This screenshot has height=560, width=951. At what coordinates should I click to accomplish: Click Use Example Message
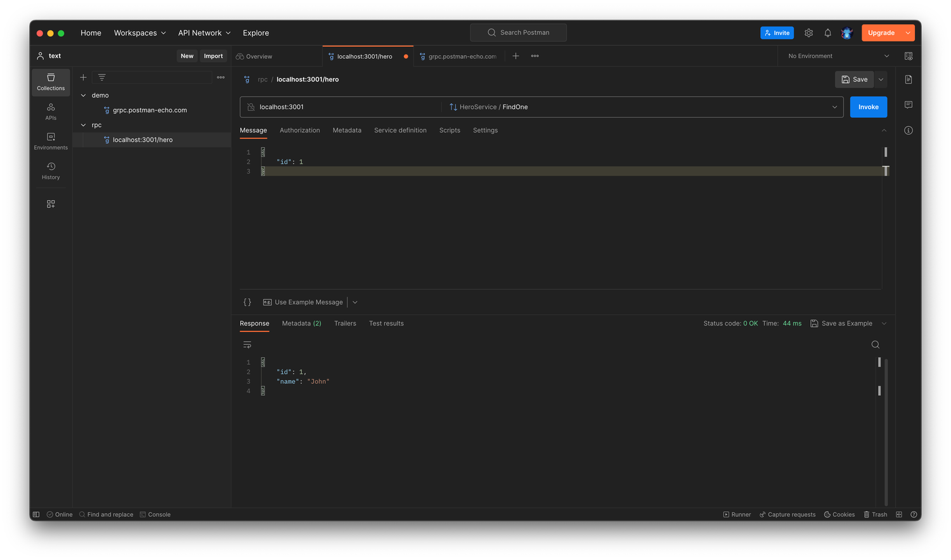303,302
